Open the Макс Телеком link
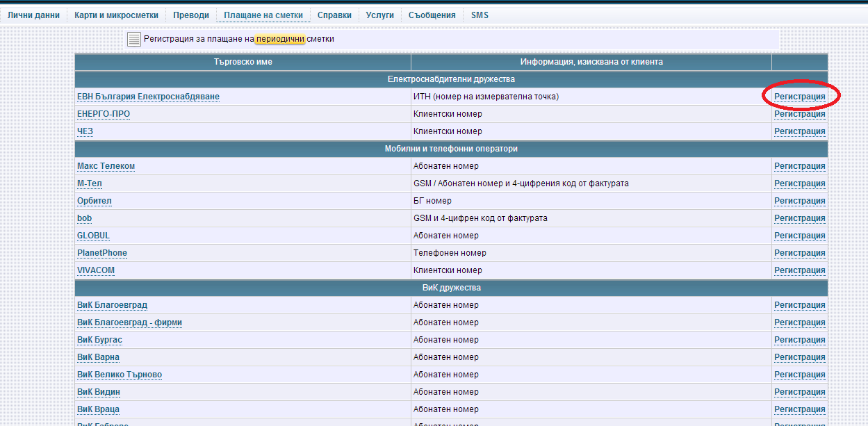868x426 pixels. [x=106, y=166]
